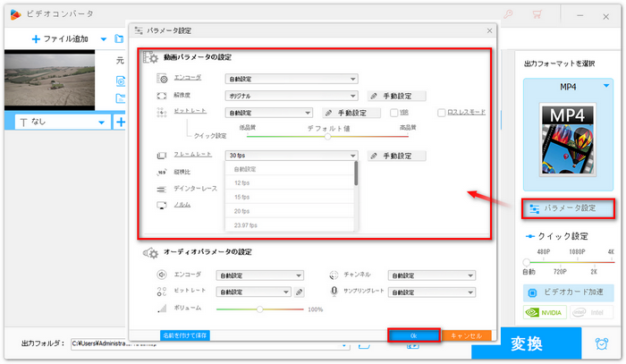Open the audio チャンネル dropdown
This screenshot has height=364, width=626.
point(430,275)
